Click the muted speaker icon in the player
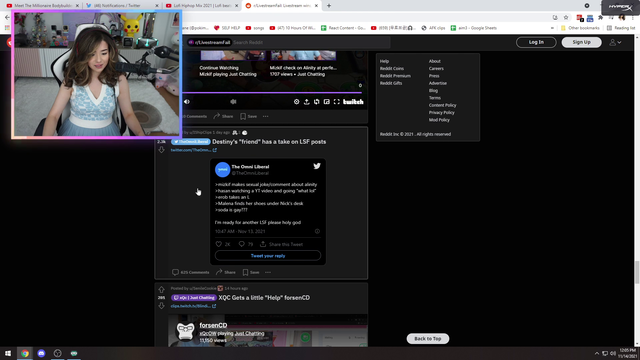The width and height of the screenshot is (640, 360). click(233, 102)
